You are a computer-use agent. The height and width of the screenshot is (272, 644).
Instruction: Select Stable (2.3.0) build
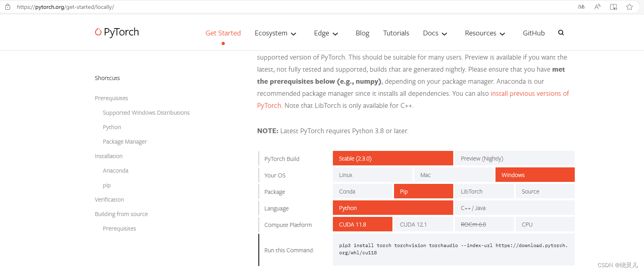tap(393, 158)
